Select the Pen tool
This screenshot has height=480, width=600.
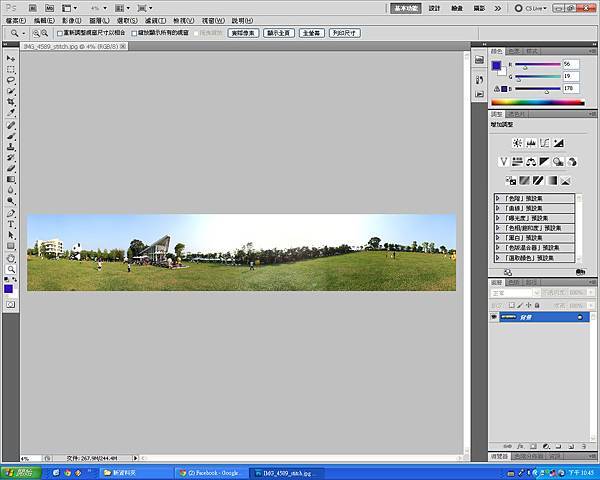(x=11, y=213)
